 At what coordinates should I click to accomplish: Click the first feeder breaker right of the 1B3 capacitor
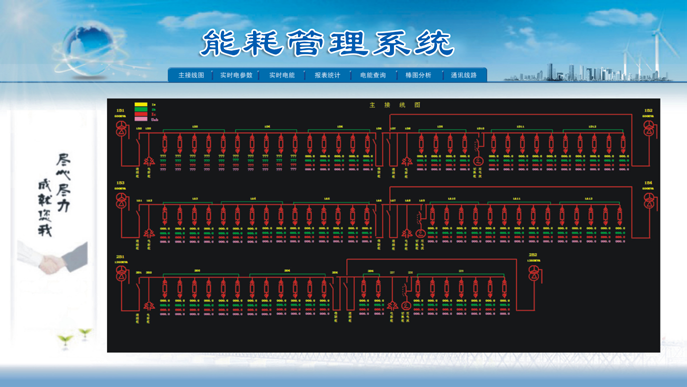tap(165, 216)
